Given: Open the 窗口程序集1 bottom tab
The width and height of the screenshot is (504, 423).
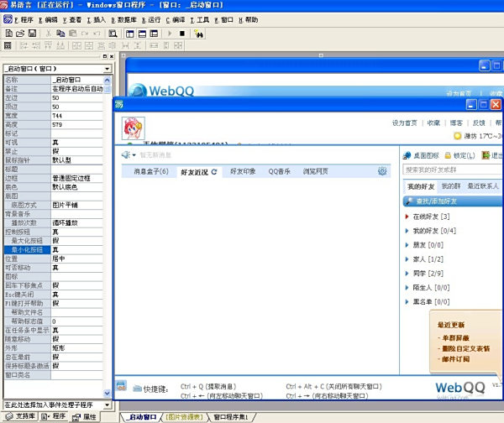Looking at the screenshot, I should [x=231, y=417].
